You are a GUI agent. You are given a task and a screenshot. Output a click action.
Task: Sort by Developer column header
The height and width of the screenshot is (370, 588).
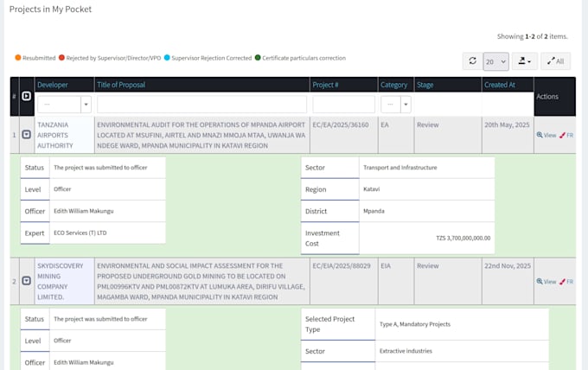[x=53, y=85]
